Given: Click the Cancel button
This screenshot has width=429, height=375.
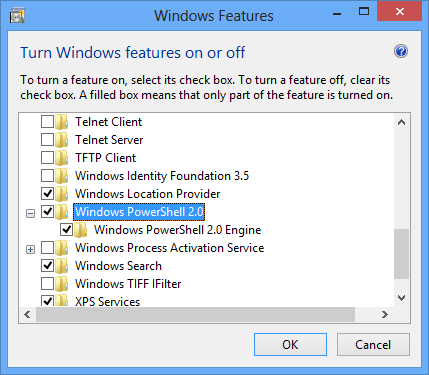Looking at the screenshot, I should pos(373,344).
